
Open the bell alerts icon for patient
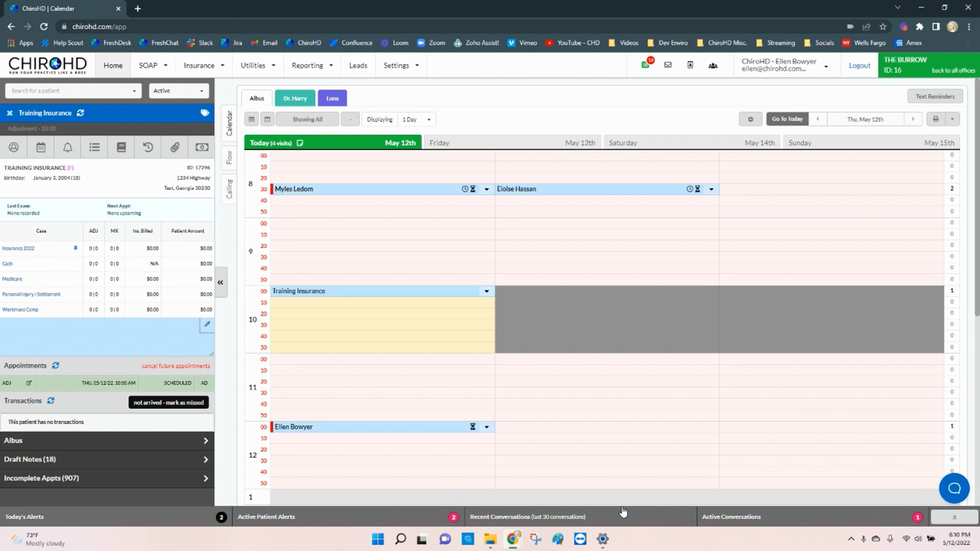[x=68, y=147]
